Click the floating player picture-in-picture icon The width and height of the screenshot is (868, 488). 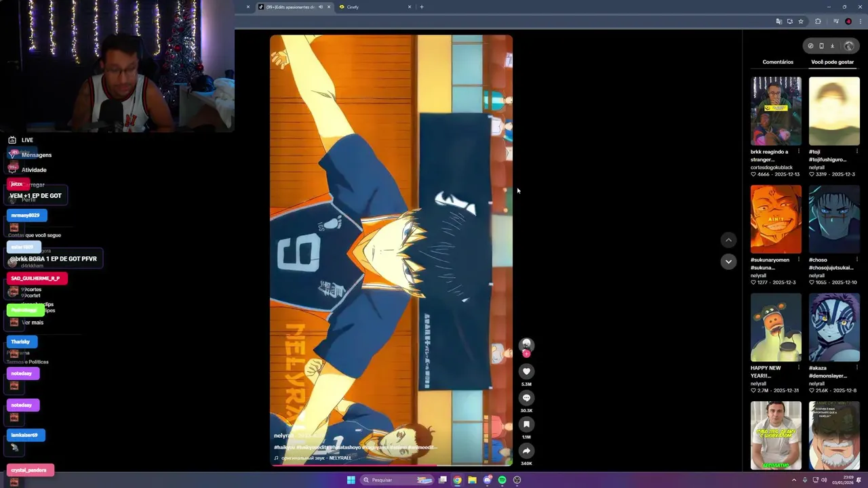810,46
